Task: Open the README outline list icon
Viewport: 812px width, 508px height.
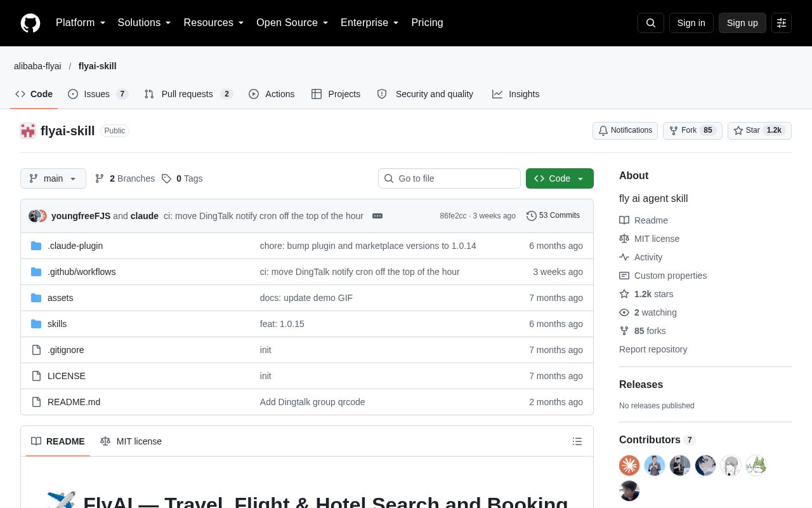Action: 577,441
